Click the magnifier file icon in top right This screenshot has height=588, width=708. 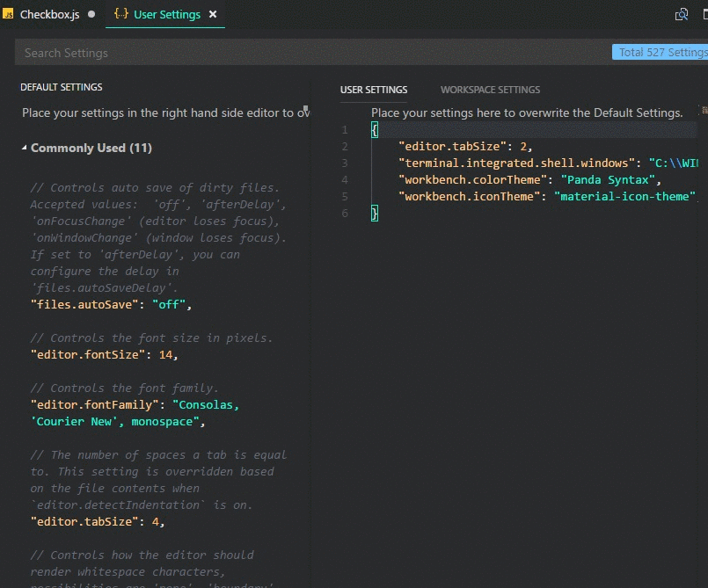pyautogui.click(x=681, y=15)
